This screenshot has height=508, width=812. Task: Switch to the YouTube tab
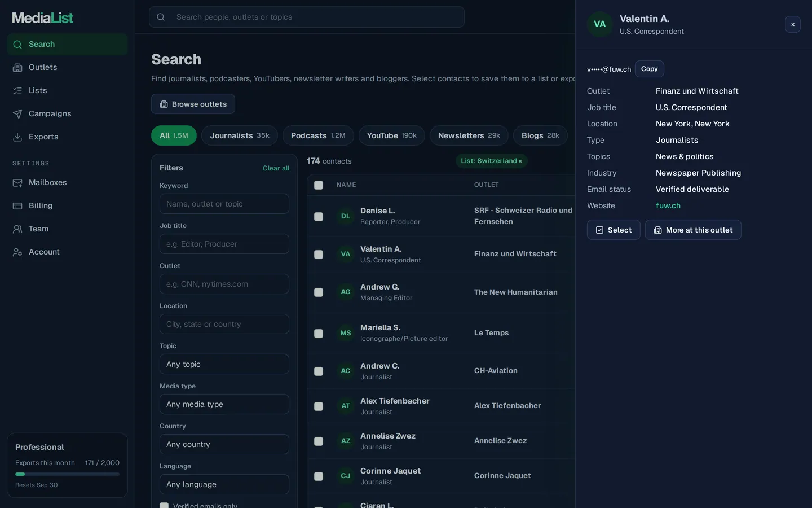(392, 135)
